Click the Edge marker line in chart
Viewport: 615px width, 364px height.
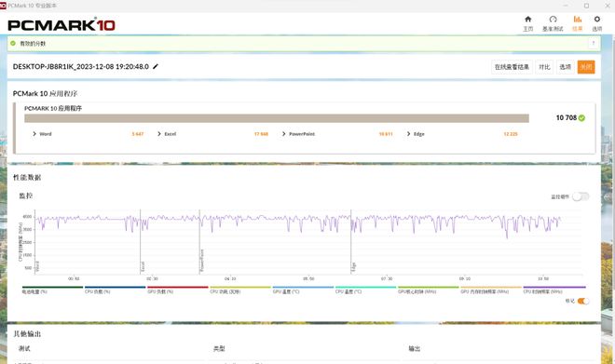pos(351,242)
